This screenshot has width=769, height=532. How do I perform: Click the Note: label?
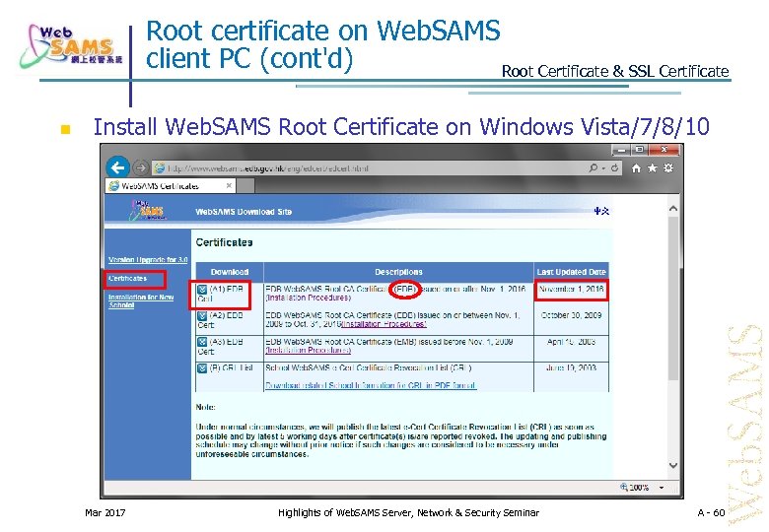coord(205,407)
